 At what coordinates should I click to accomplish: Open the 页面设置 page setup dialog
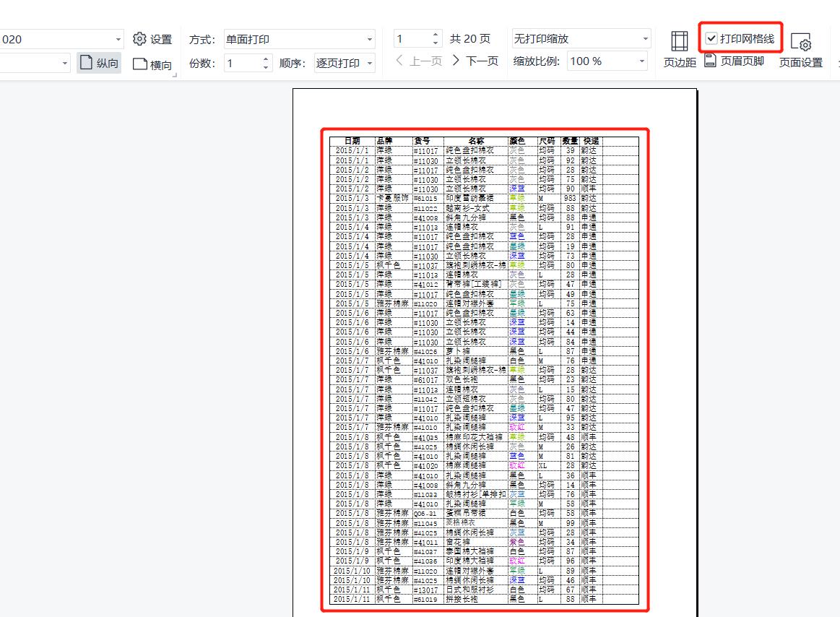click(x=802, y=48)
